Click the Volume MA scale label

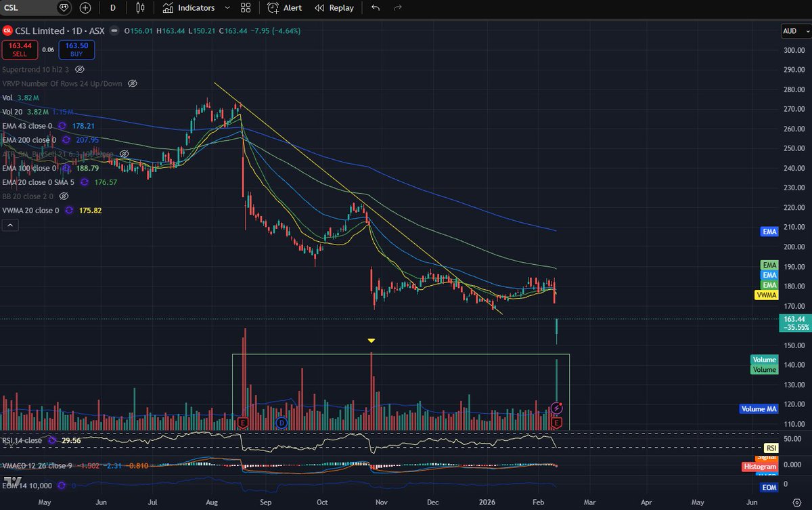click(x=759, y=408)
